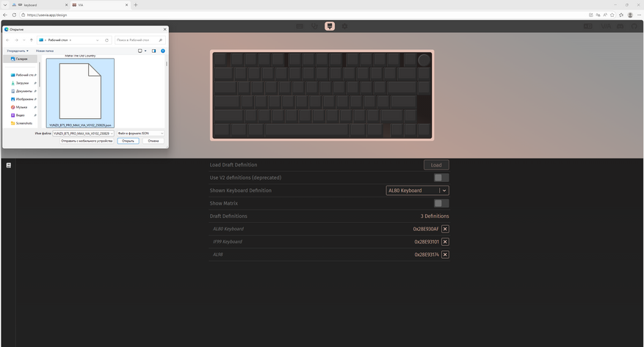The image size is (644, 347).
Task: Toggle the Show Matrix switch
Action: (441, 203)
